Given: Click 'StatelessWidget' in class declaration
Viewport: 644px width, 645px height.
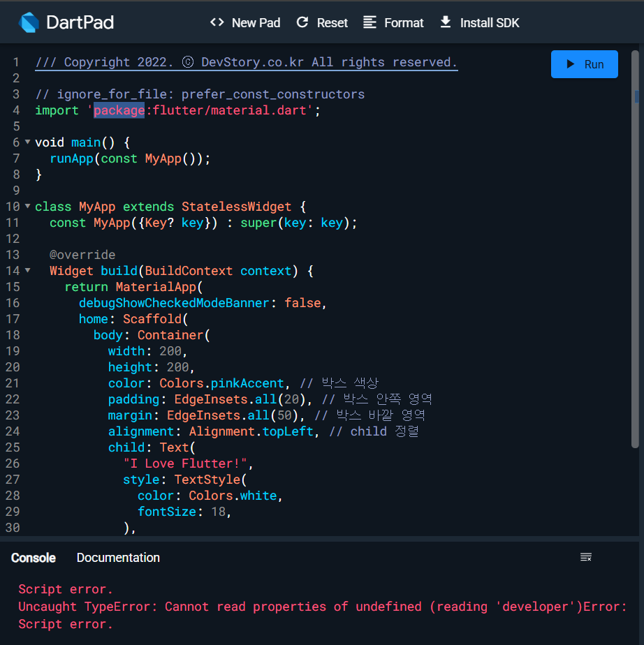Looking at the screenshot, I should pos(237,207).
